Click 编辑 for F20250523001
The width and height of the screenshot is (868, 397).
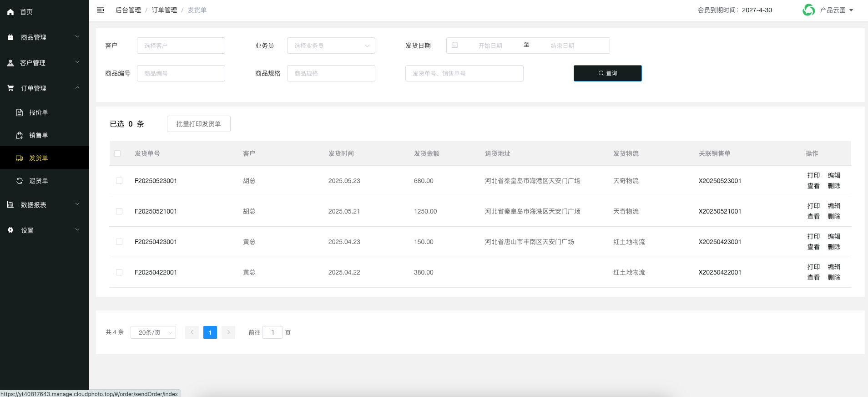pos(834,175)
